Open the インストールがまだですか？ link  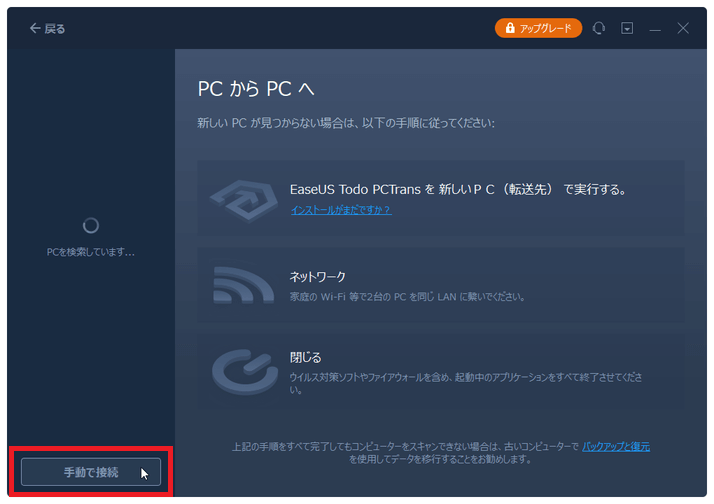[340, 210]
